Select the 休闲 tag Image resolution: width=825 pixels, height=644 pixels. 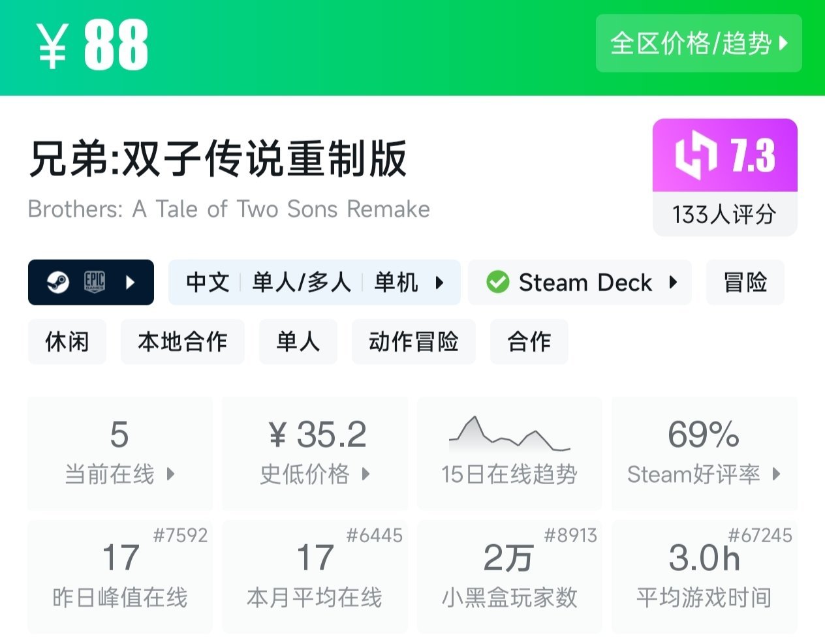point(67,341)
